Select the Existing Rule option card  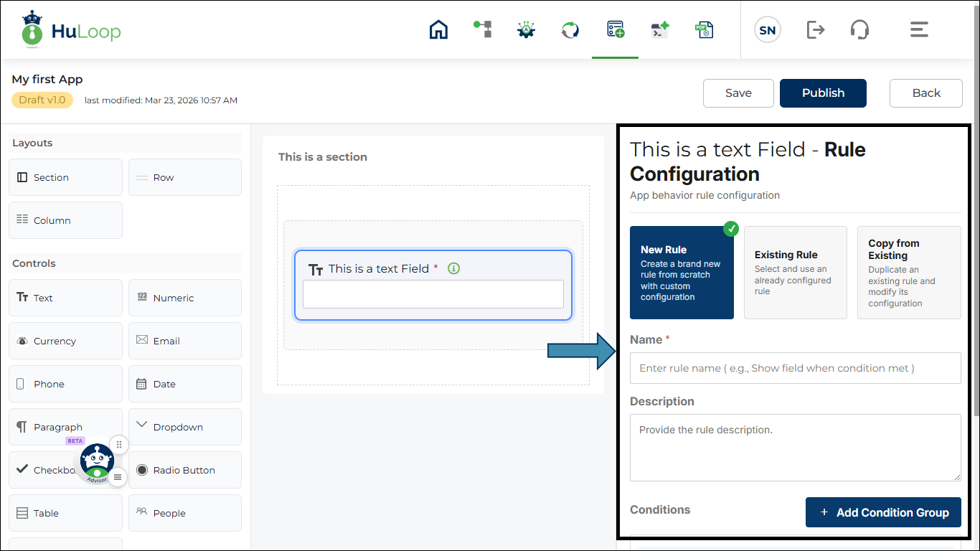pos(796,273)
